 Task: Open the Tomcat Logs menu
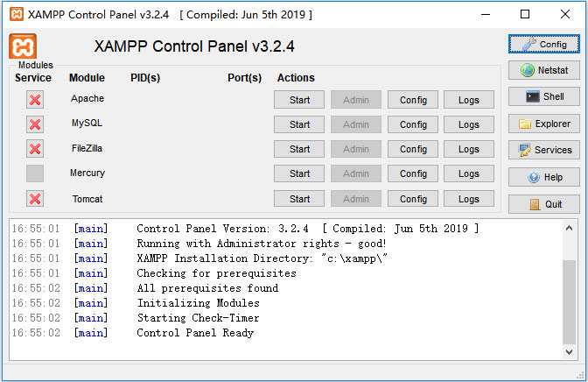coord(469,199)
